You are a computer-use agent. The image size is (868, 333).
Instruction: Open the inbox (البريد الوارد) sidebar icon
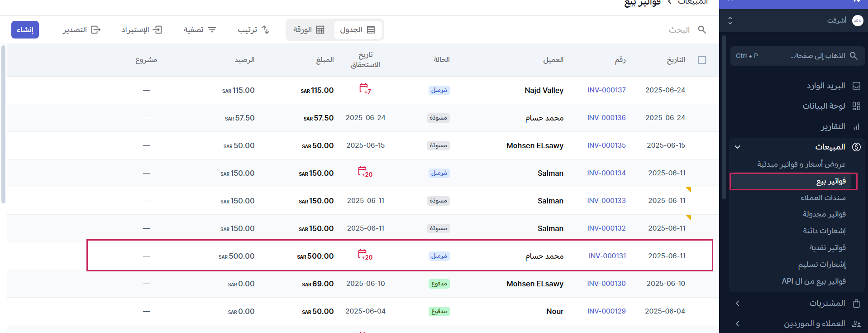point(856,86)
